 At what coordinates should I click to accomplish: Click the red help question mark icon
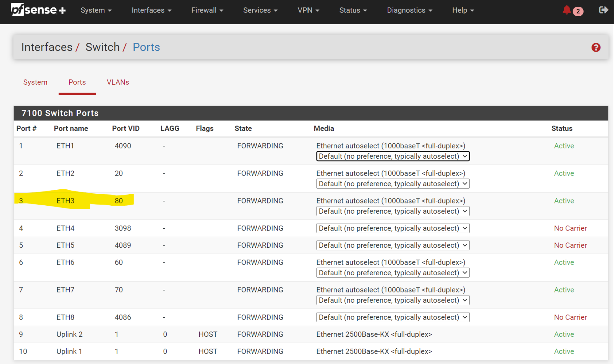coord(596,47)
